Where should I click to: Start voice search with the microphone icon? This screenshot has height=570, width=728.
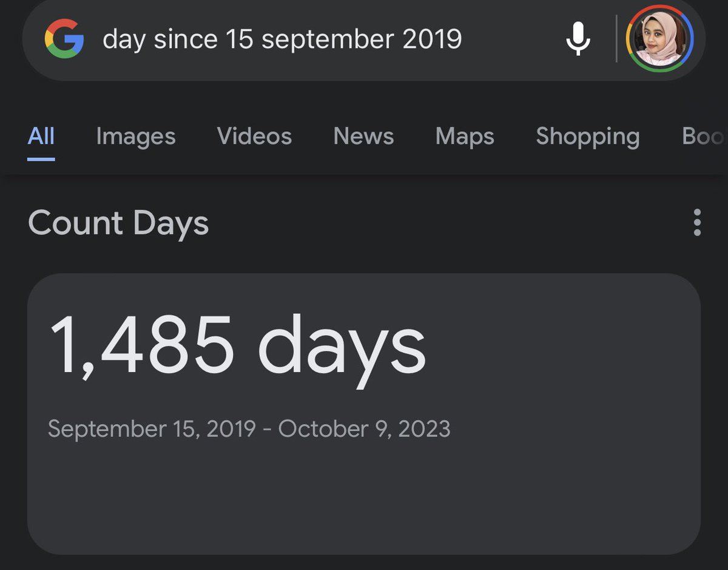578,39
